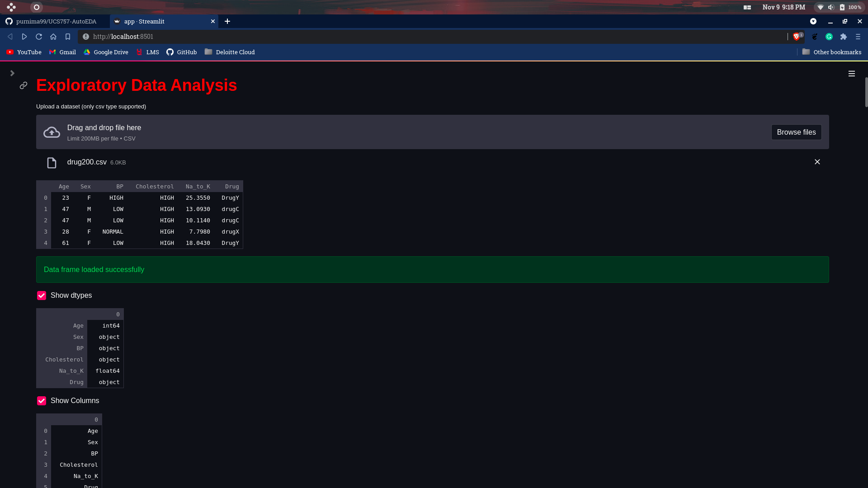
Task: Click the heading anchor link icon
Action: 24,85
